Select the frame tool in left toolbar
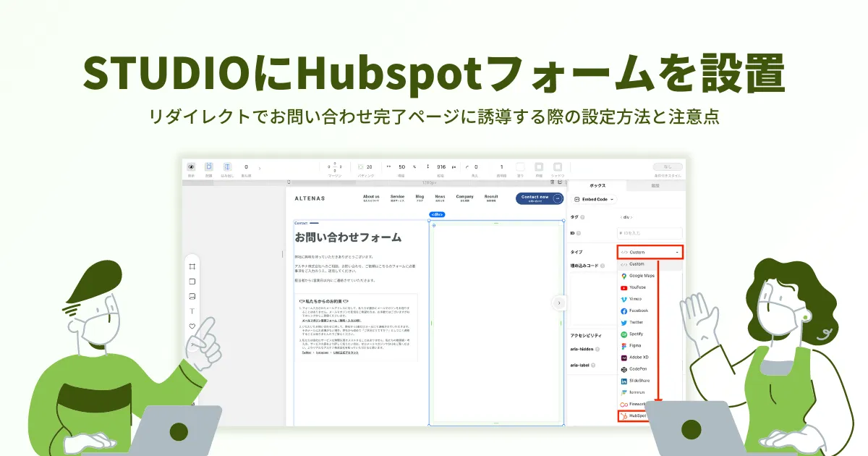Viewport: 868px width, 456px height. tap(192, 266)
